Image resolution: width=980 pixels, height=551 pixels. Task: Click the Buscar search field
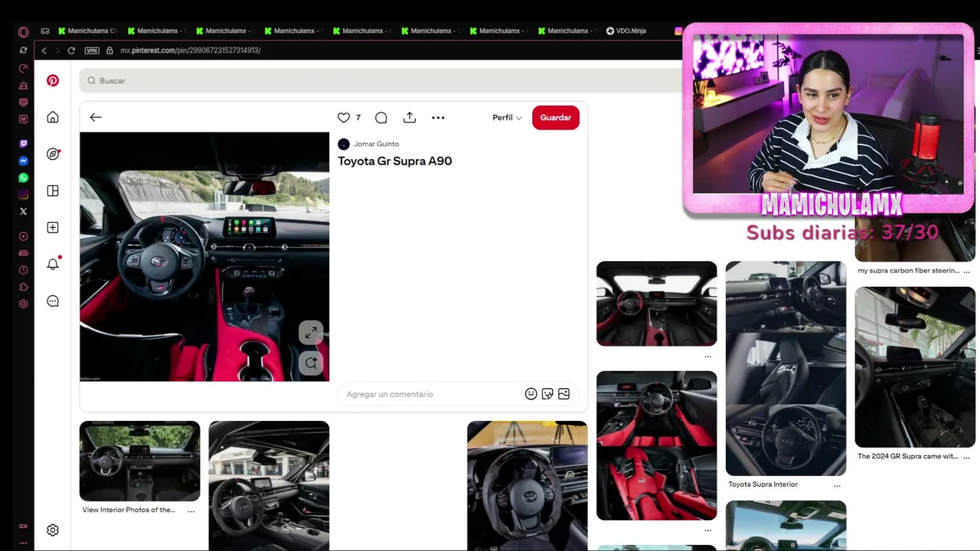pos(381,80)
